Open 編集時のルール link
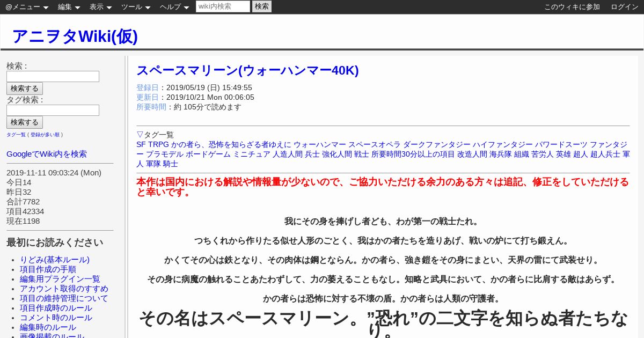 (48, 327)
